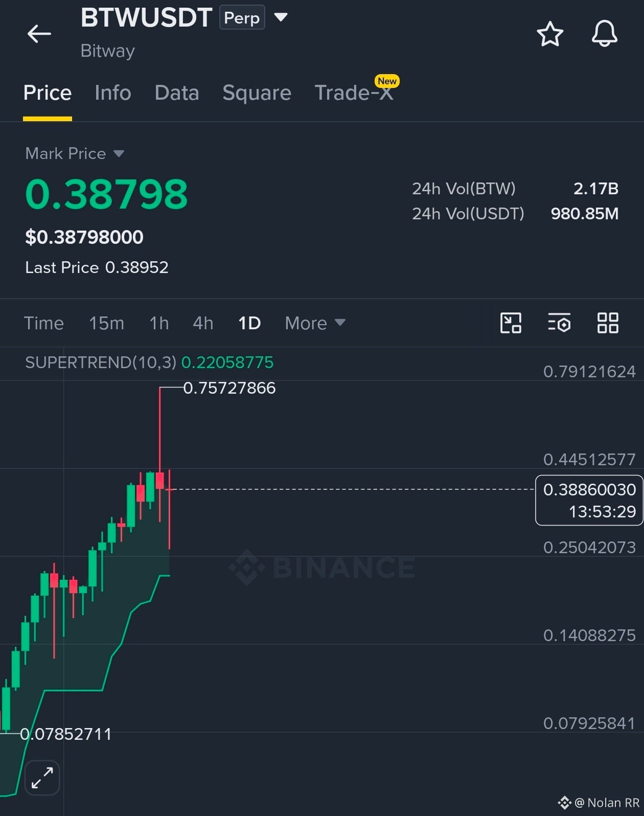This screenshot has width=644, height=816.
Task: Select the 1h chart interval
Action: click(159, 323)
